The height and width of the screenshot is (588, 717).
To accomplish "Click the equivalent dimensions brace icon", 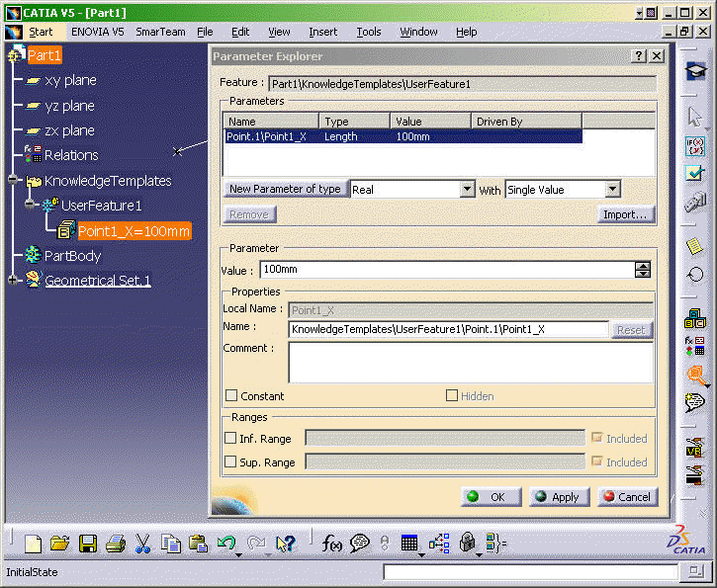I will click(496, 544).
